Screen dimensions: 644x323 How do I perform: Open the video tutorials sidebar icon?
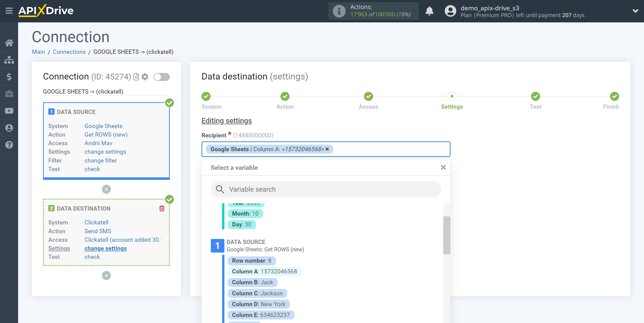coord(9,111)
